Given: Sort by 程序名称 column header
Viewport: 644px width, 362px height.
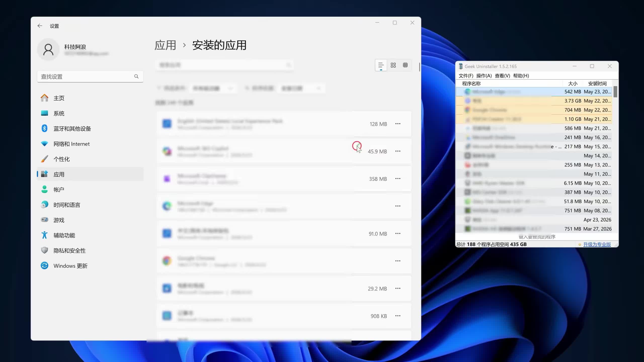Looking at the screenshot, I should point(509,83).
